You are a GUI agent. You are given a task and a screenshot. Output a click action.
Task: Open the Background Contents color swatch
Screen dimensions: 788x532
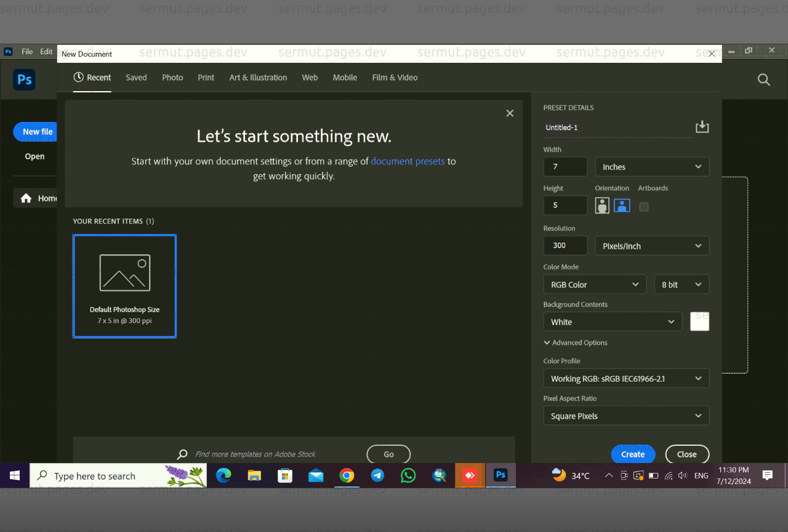(699, 321)
